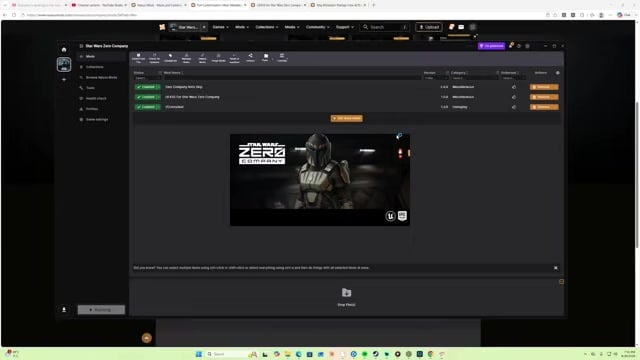Open the Status column filter dropdown
The height and width of the screenshot is (360, 640).
click(148, 78)
